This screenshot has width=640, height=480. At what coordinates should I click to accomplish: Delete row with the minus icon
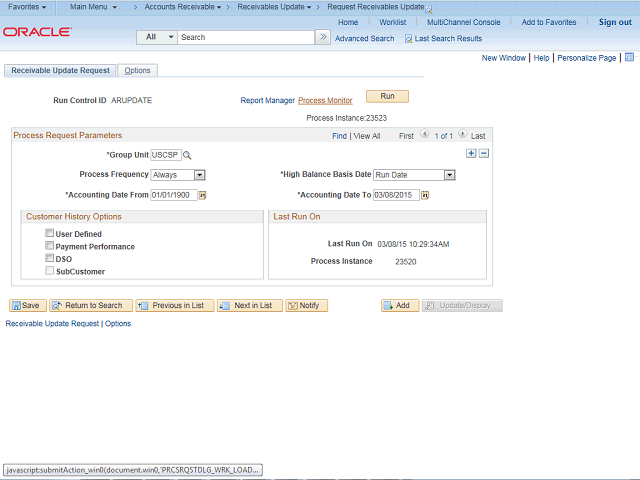(484, 153)
